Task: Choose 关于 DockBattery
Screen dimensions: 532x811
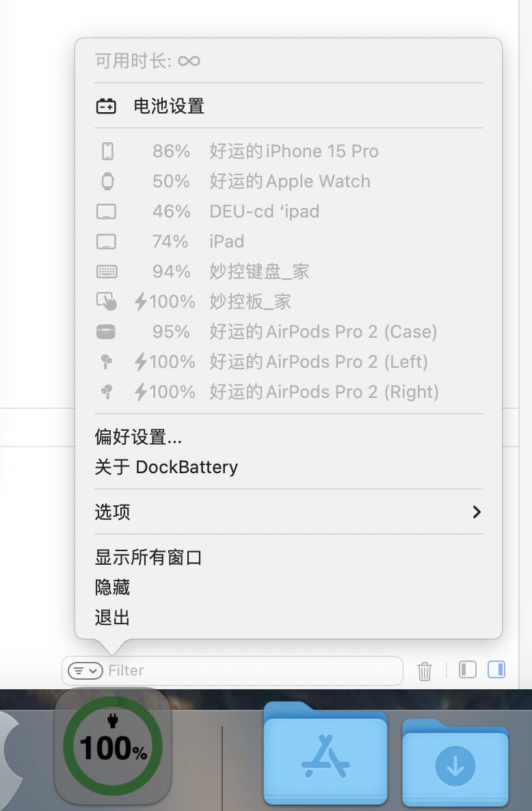Action: [166, 467]
